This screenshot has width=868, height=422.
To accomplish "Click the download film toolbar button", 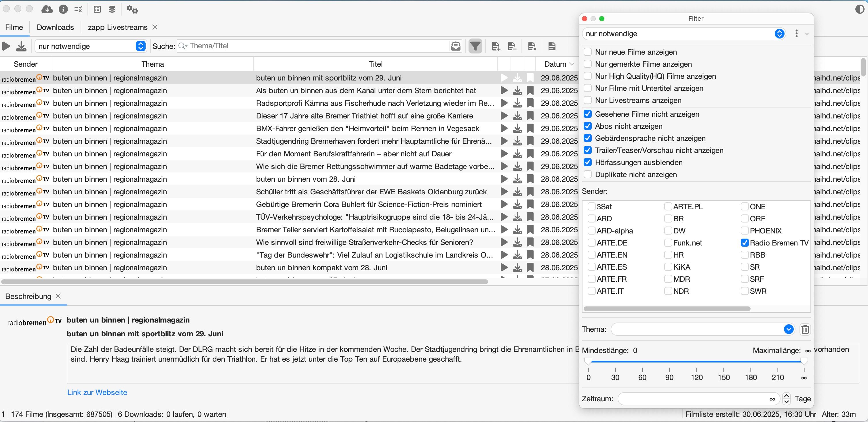I will [x=21, y=46].
